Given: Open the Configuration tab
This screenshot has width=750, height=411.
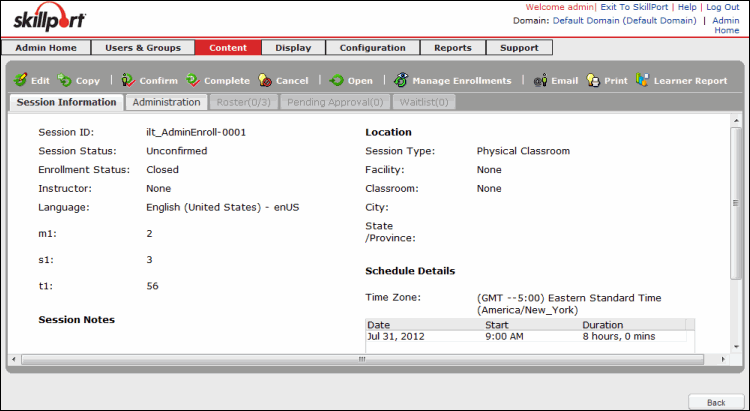Looking at the screenshot, I should [x=373, y=48].
